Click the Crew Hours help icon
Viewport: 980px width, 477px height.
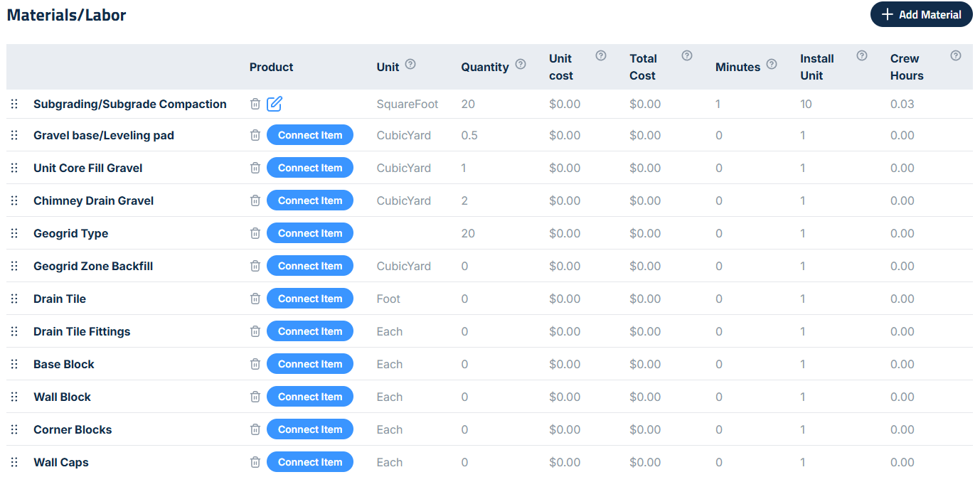[956, 56]
